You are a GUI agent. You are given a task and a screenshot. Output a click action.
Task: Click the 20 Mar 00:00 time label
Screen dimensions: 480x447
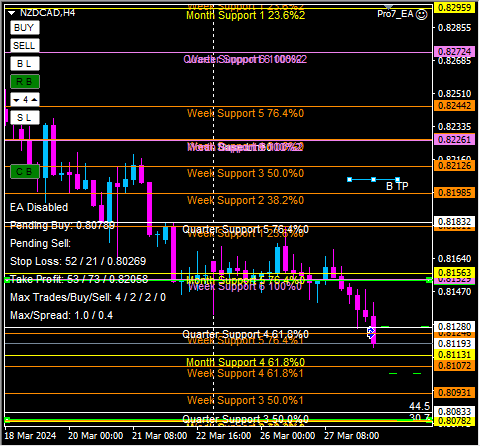click(96, 436)
